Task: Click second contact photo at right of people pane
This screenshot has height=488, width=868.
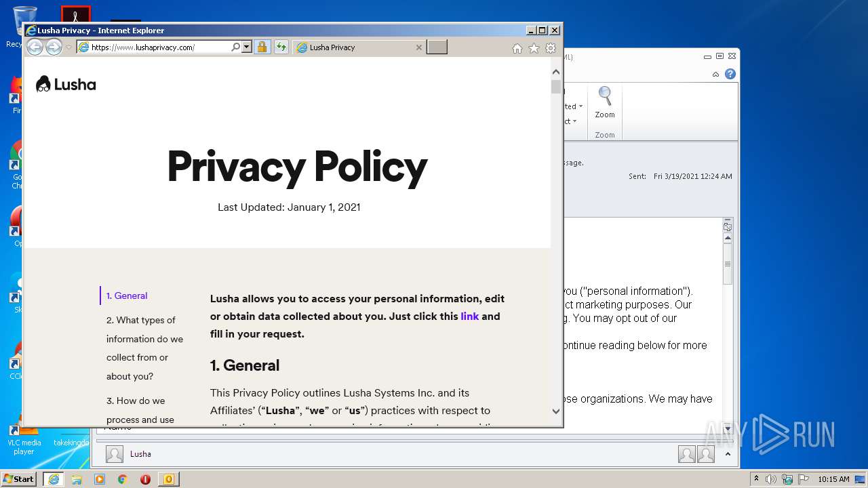Action: pyautogui.click(x=706, y=454)
